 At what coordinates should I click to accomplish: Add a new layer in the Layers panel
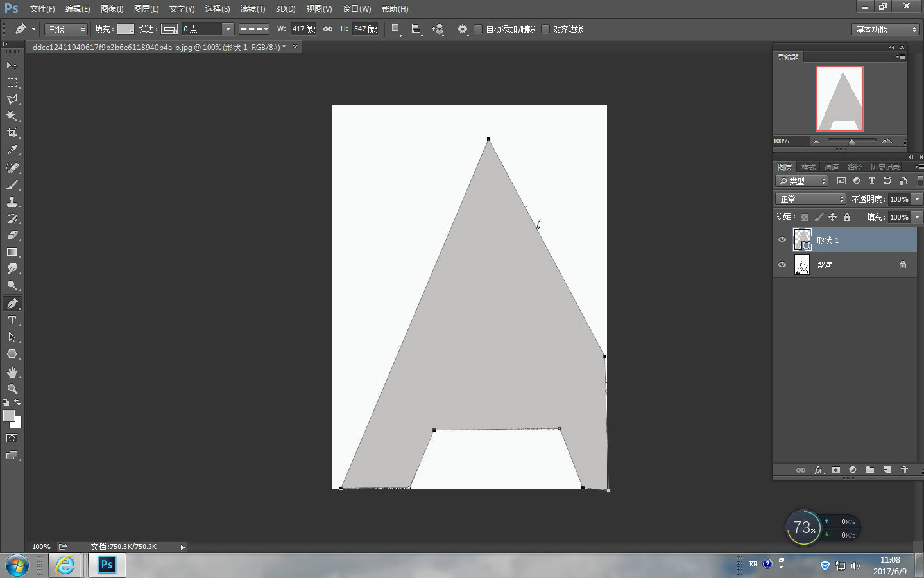[x=887, y=470]
